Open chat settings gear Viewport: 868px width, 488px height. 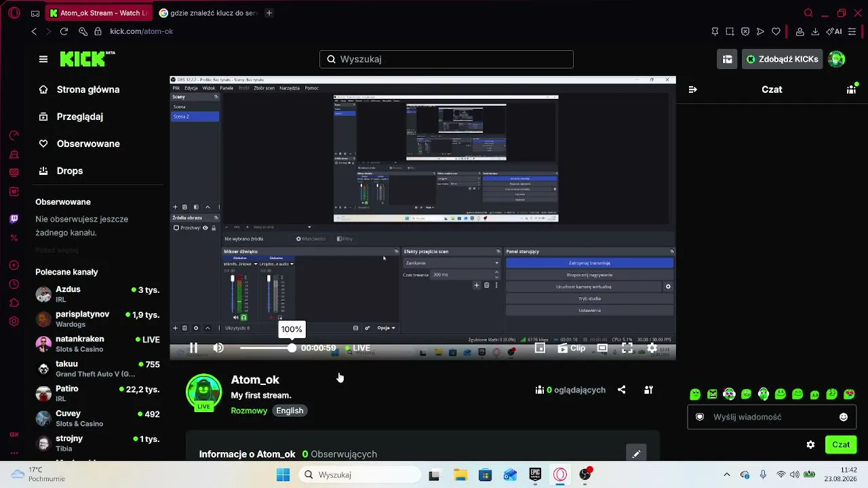(810, 445)
